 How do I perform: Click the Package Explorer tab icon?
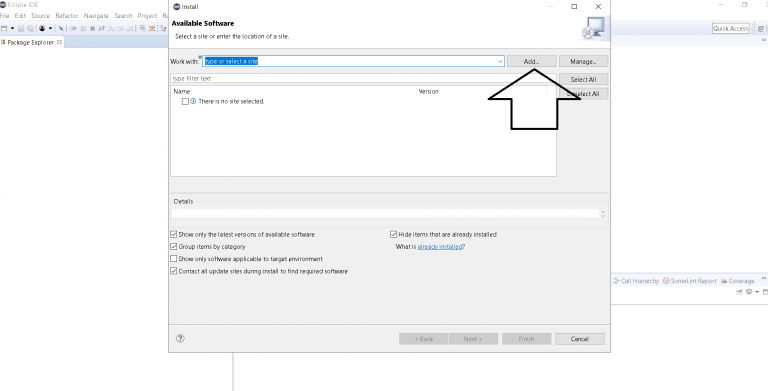point(3,42)
